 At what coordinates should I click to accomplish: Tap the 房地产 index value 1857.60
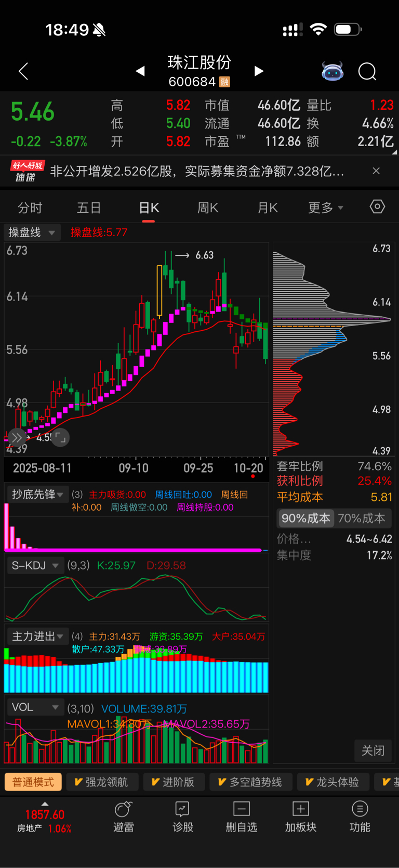(x=45, y=815)
